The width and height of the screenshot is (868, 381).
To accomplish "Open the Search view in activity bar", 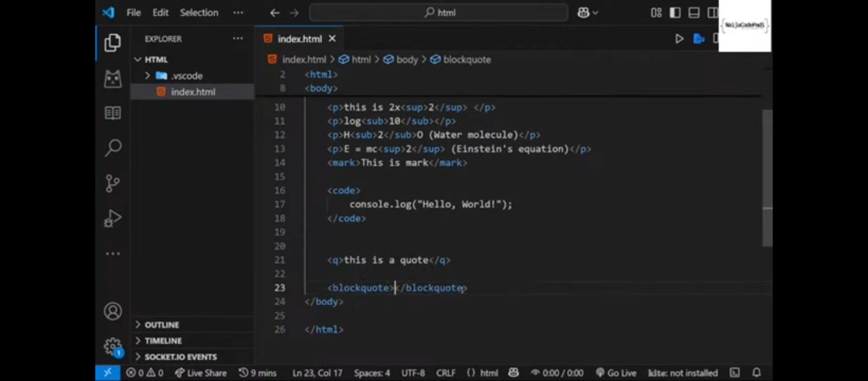I will click(113, 148).
